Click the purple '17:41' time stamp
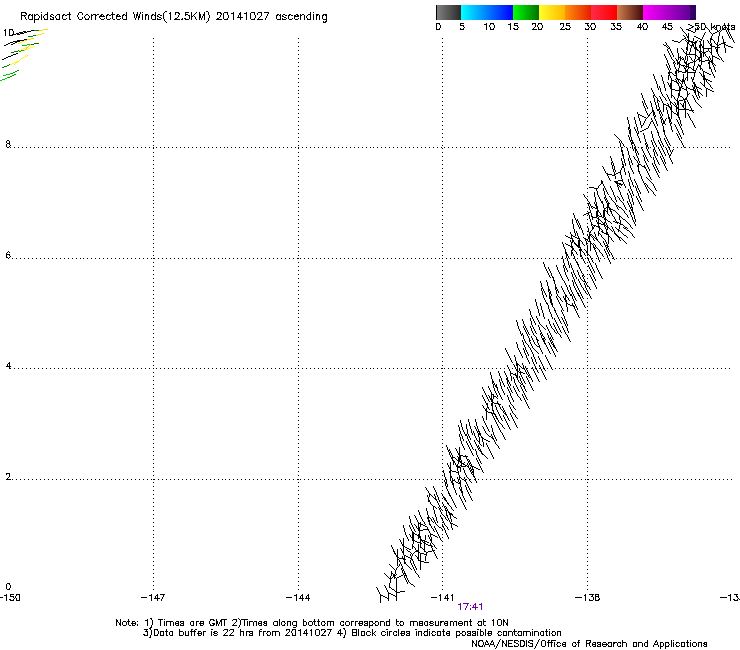The image size is (740, 650). pos(470,607)
